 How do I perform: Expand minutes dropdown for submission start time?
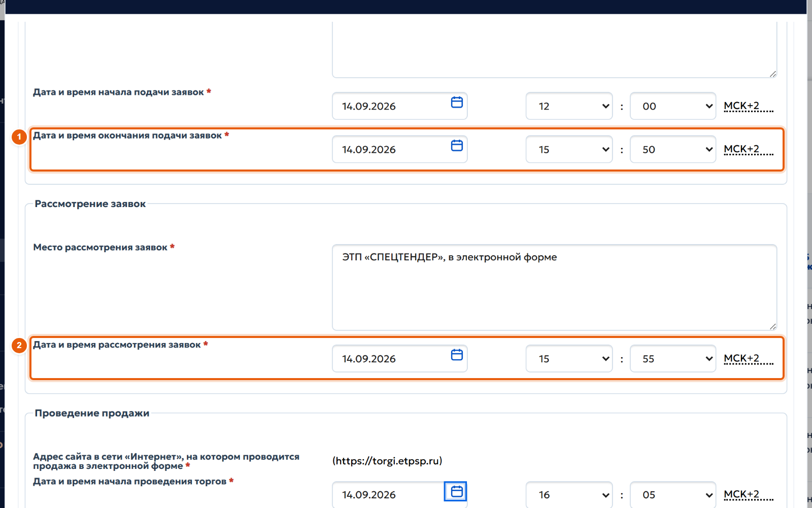[x=673, y=106]
